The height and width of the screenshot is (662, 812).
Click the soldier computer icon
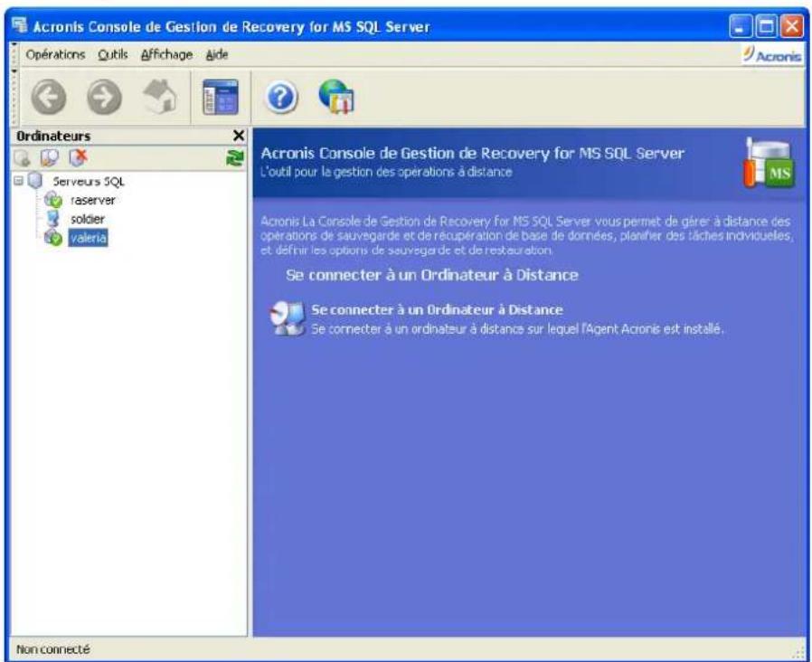point(52,219)
